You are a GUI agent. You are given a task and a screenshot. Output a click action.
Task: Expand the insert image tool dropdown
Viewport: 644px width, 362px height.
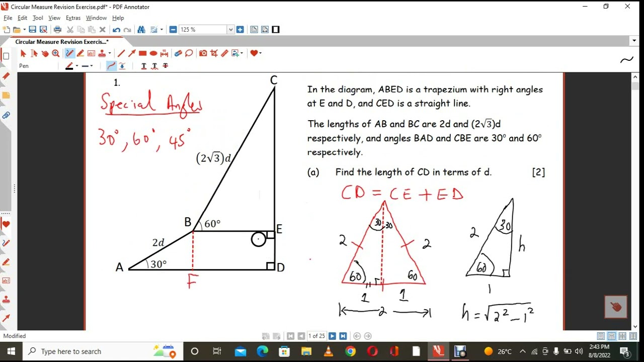[242, 53]
